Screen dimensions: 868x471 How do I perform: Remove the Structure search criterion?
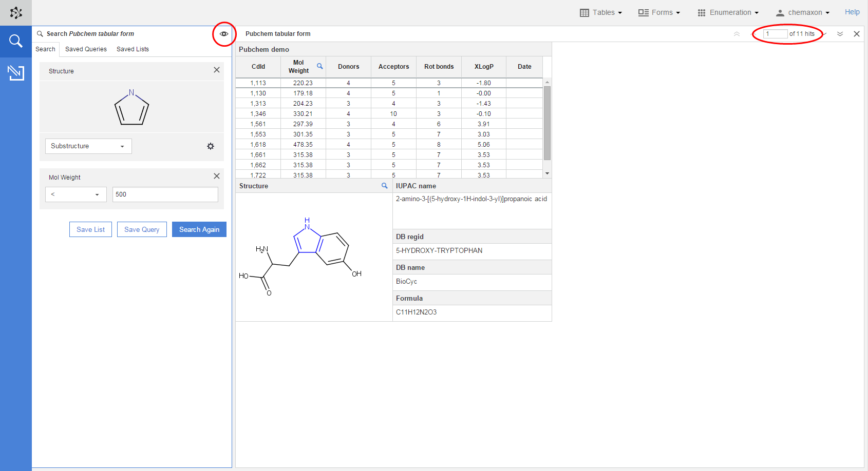coord(217,70)
